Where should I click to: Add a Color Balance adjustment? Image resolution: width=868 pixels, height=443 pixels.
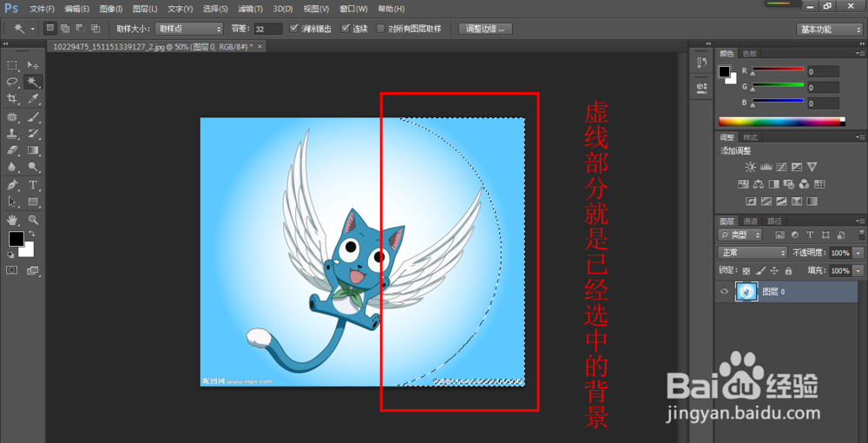click(759, 184)
